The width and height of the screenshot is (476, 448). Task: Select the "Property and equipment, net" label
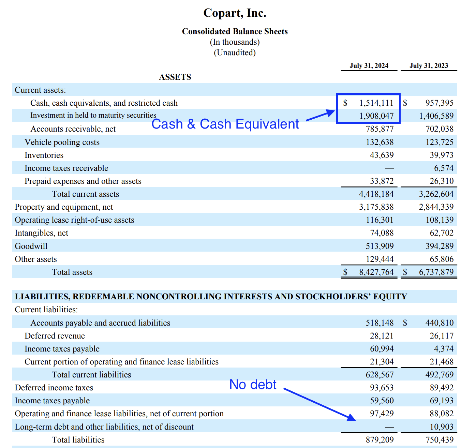click(64, 207)
